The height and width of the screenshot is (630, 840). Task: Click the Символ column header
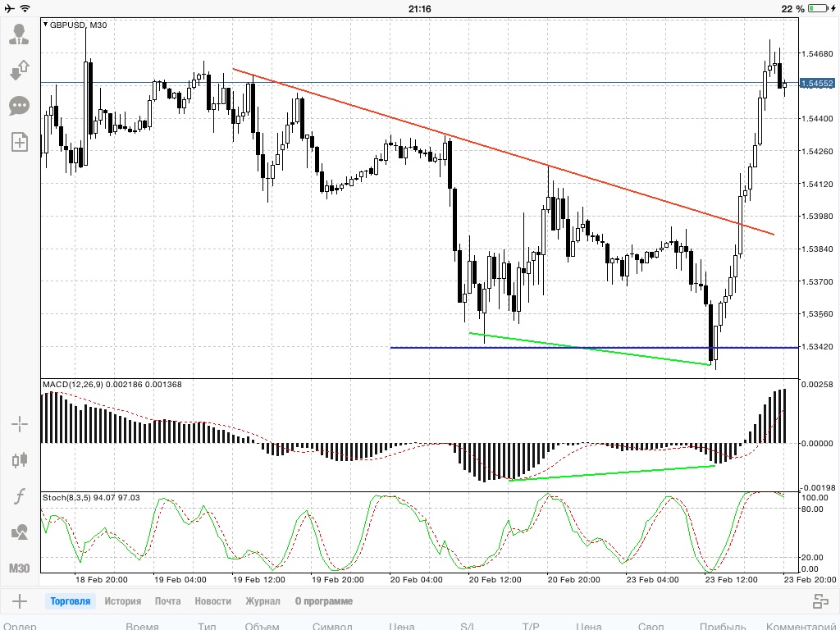click(332, 626)
